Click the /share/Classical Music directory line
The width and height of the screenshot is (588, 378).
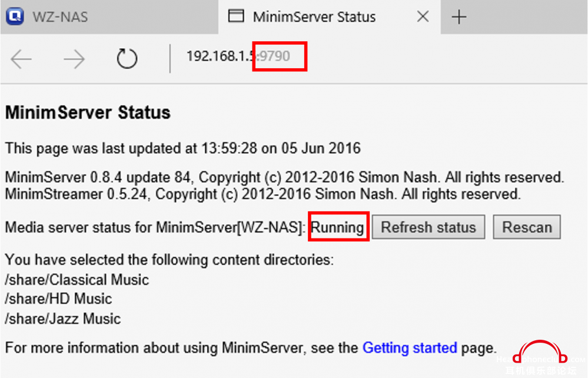coord(77,280)
